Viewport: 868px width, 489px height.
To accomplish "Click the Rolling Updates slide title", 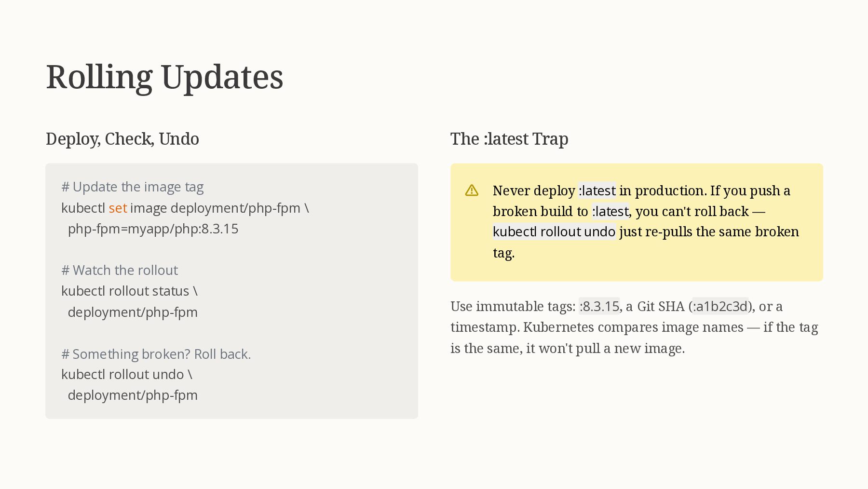I will tap(164, 77).
